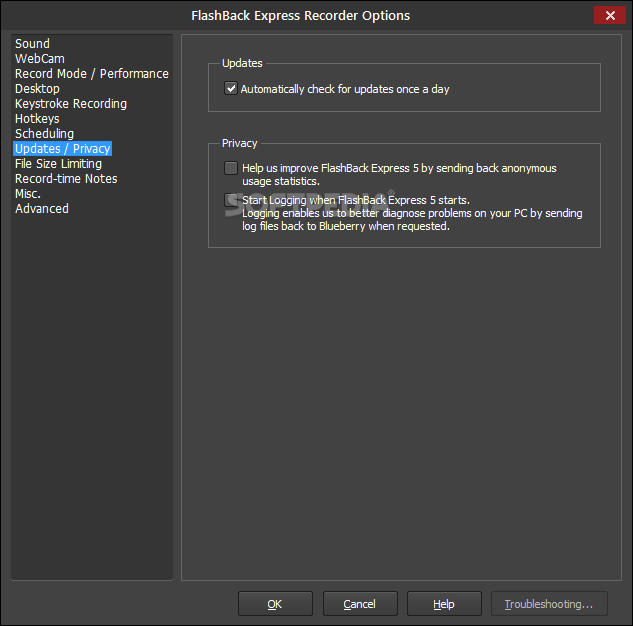633x626 pixels.
Task: Open the Desktop options page
Action: [x=37, y=88]
